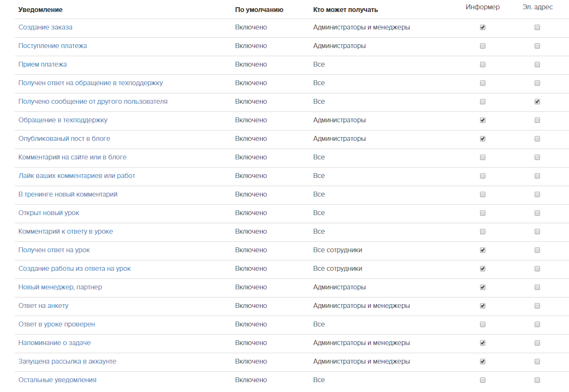
Task: Uncheck Информер for "Получен ответ на урок"
Action: click(x=483, y=250)
